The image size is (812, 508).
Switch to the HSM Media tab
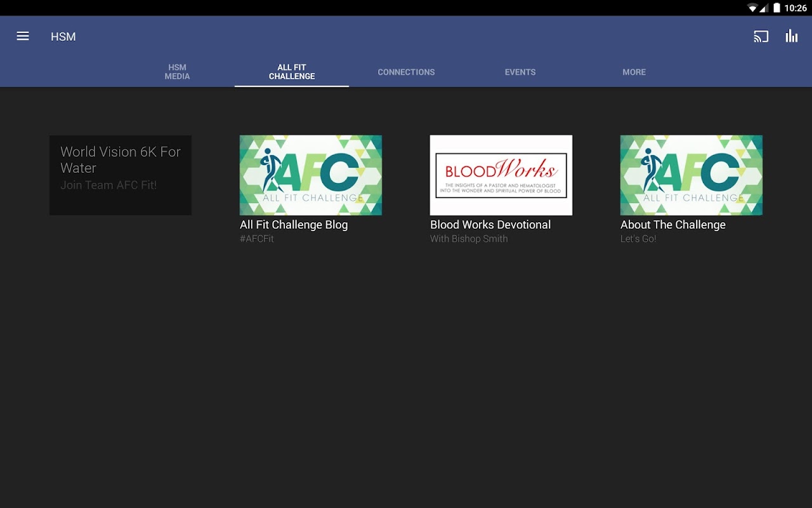tap(177, 72)
